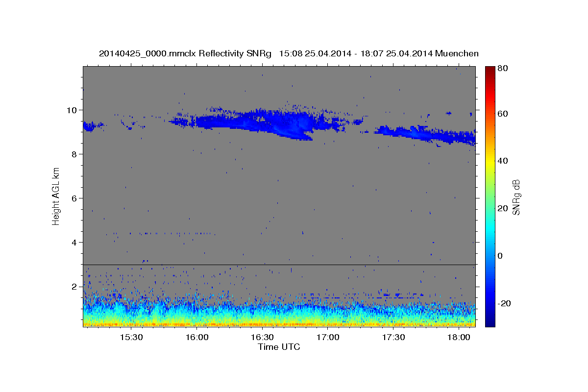588x392 pixels.
Task: Click the 16:30 time tick label
Action: pos(262,337)
